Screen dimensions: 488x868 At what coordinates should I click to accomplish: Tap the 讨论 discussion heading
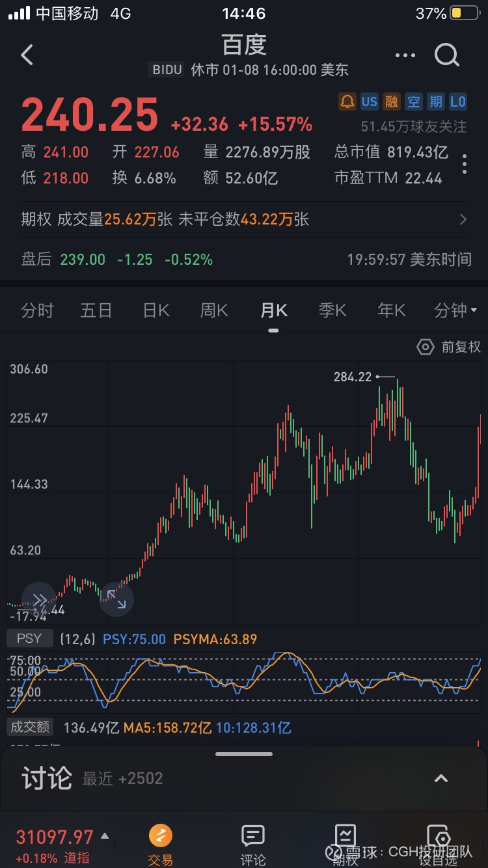(47, 778)
